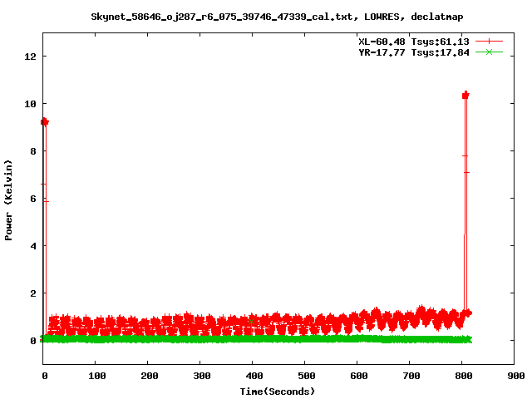The image size is (532, 399).
Task: Click the y-axis tick label 2
Action: (33, 293)
